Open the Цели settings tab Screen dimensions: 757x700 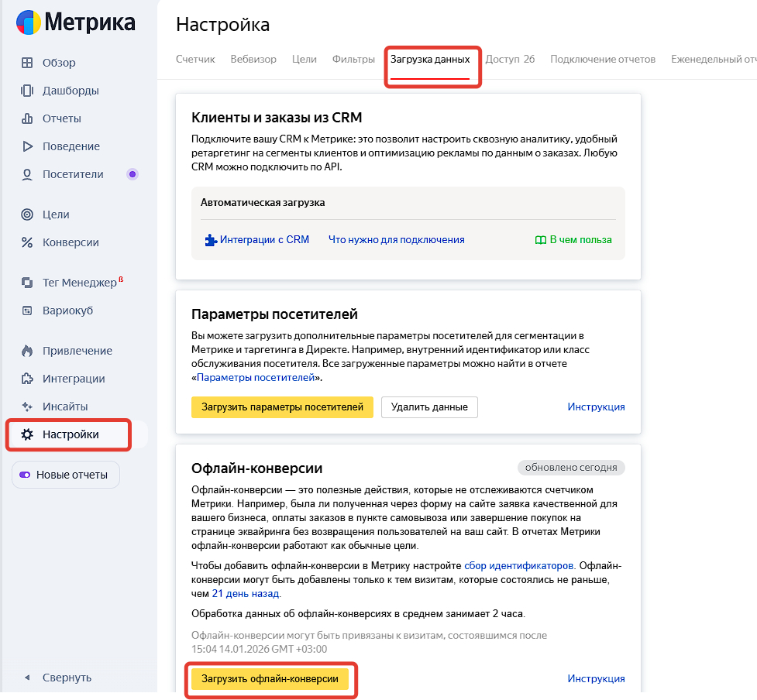tap(305, 60)
